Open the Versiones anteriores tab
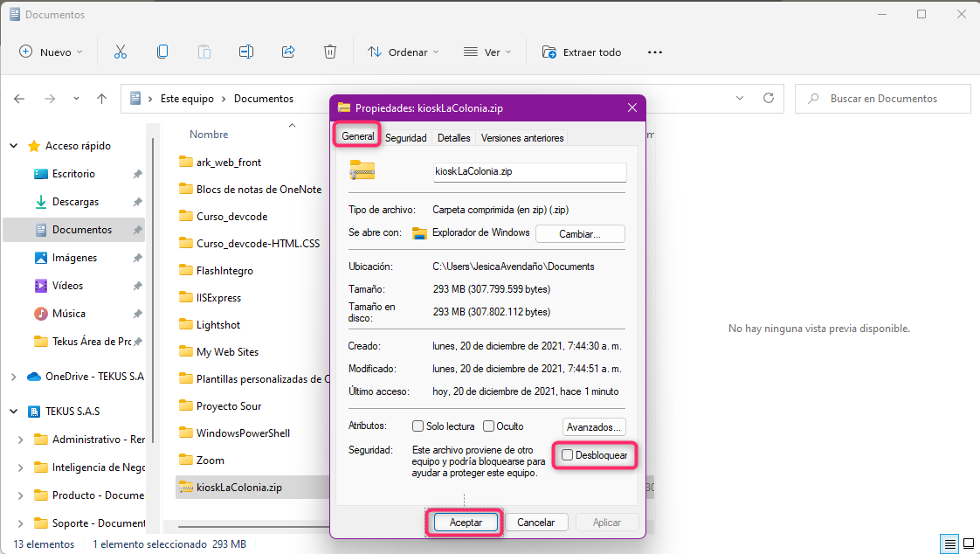Screen dimensions: 980x554 coord(522,138)
